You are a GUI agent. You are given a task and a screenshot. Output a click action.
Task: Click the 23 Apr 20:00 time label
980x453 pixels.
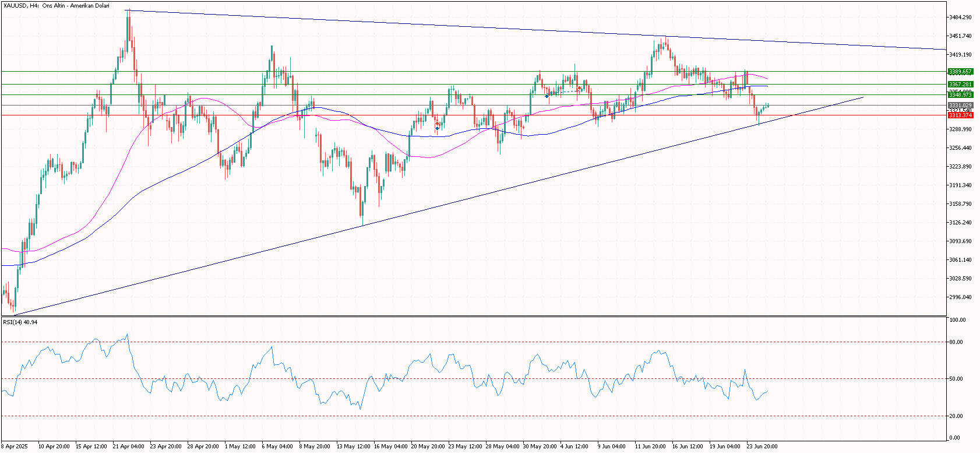(167, 447)
